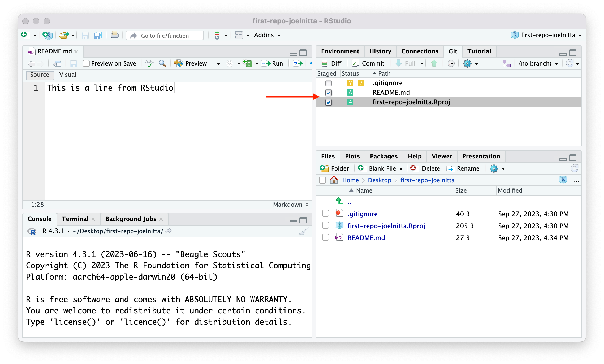Click the Git Push green arrow icon
The image size is (604, 364).
click(434, 63)
